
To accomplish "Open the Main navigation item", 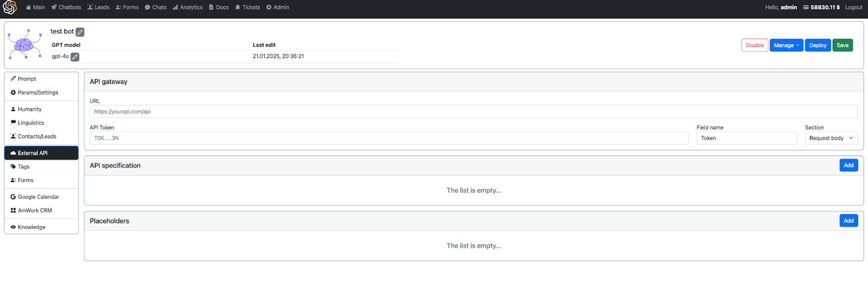I will (35, 7).
